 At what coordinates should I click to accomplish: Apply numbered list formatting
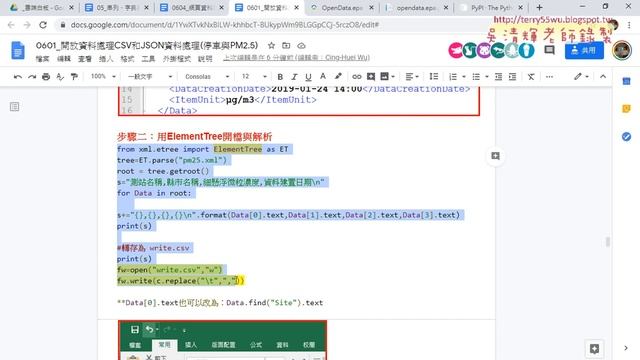coord(453,77)
